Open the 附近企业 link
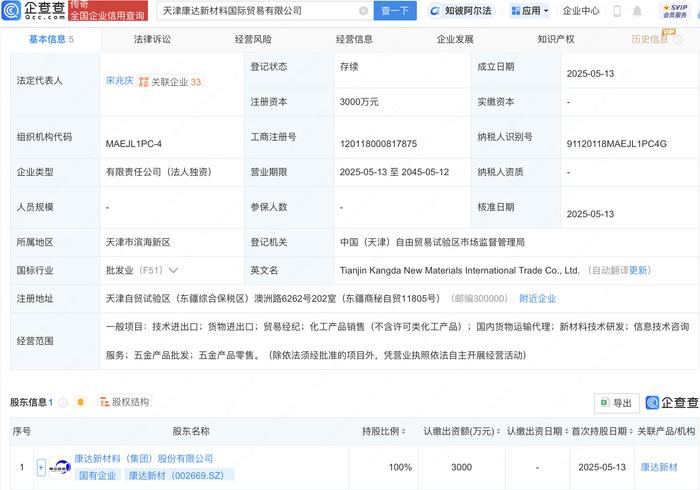Screen dimensions: 700x490 (537, 299)
